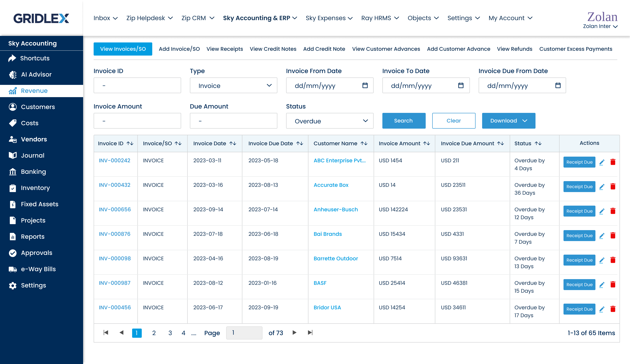Open the Banking section in sidebar
This screenshot has height=364, width=630.
pyautogui.click(x=33, y=172)
